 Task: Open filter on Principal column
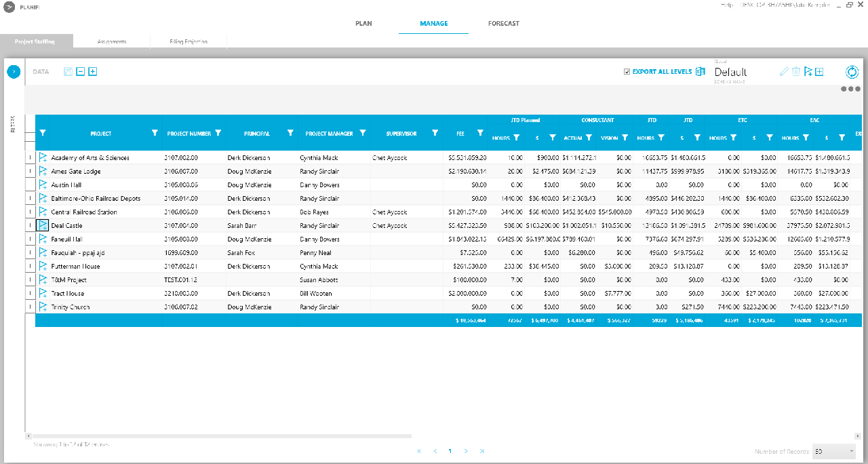(x=290, y=133)
